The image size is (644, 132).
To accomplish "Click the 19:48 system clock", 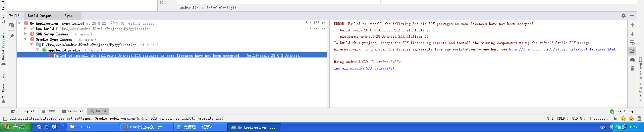I will pos(635,127).
